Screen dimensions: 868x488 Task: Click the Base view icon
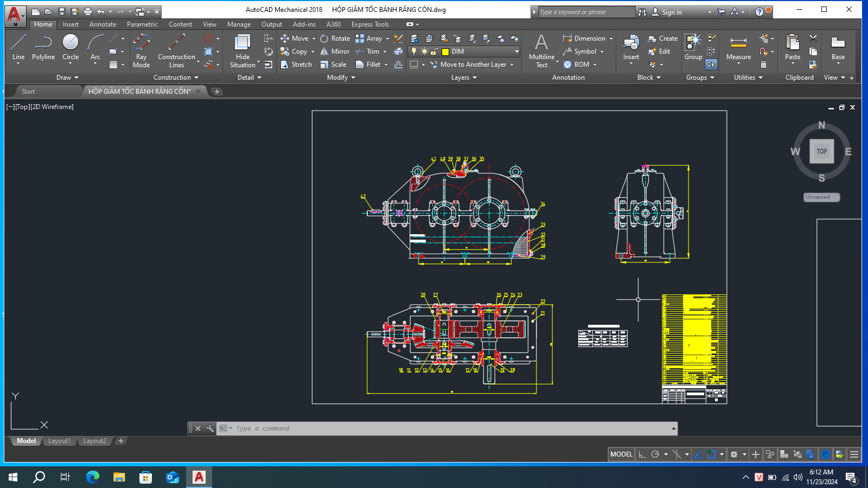838,42
